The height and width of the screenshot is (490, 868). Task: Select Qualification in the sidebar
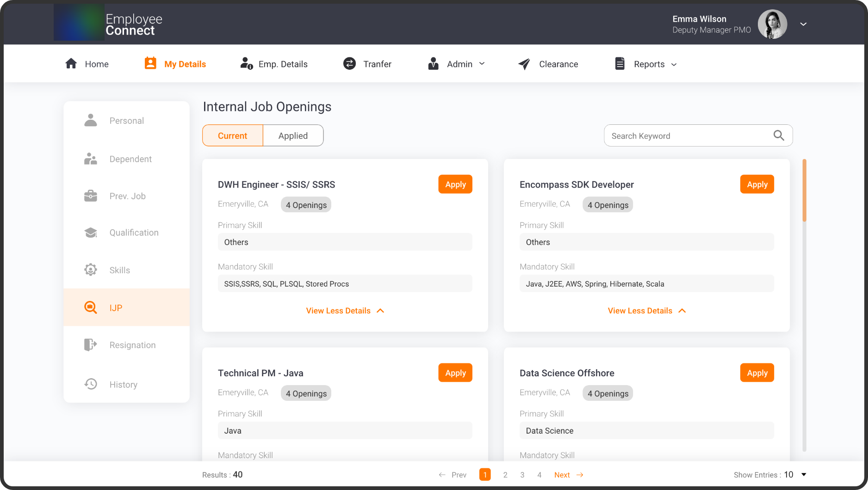click(126, 233)
